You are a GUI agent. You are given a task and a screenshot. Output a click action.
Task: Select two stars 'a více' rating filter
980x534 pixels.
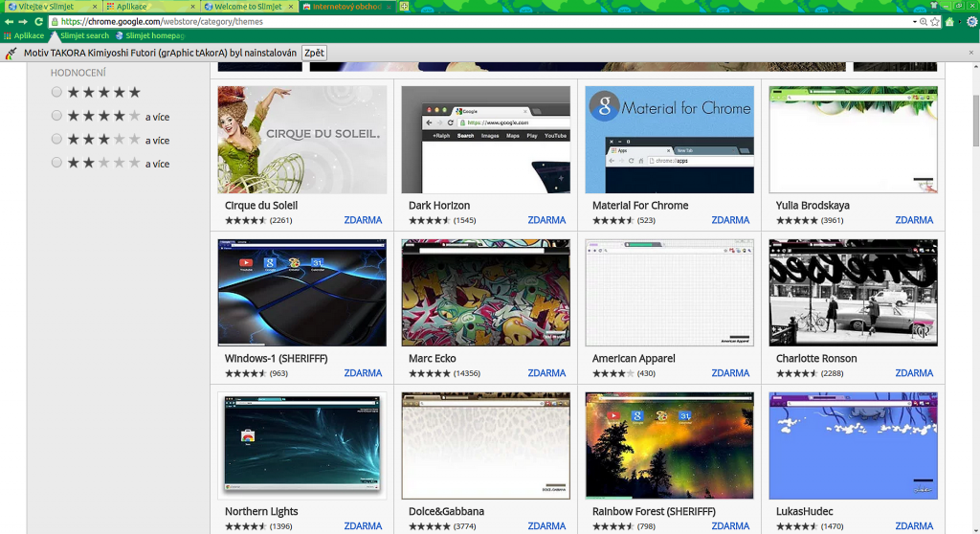point(56,163)
